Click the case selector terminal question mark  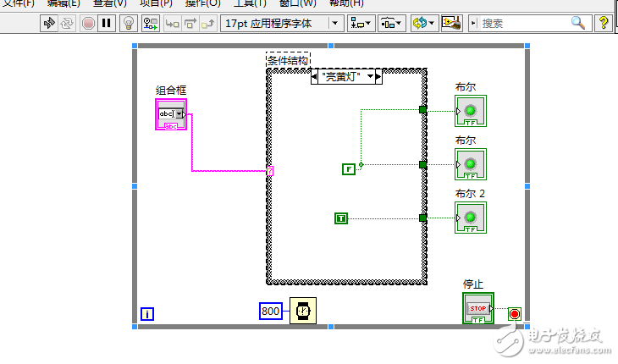click(x=270, y=171)
